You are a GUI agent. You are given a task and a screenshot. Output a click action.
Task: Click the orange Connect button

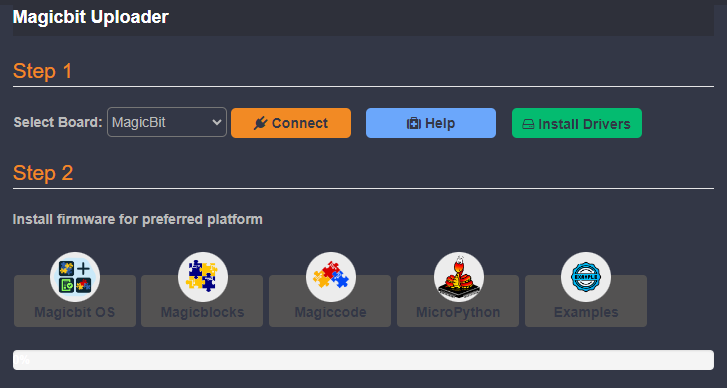(x=291, y=123)
